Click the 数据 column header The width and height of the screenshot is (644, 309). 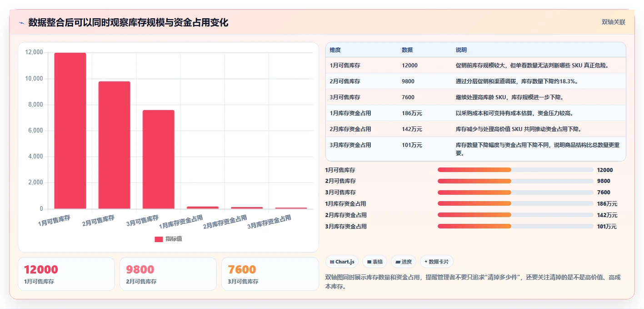tap(407, 50)
